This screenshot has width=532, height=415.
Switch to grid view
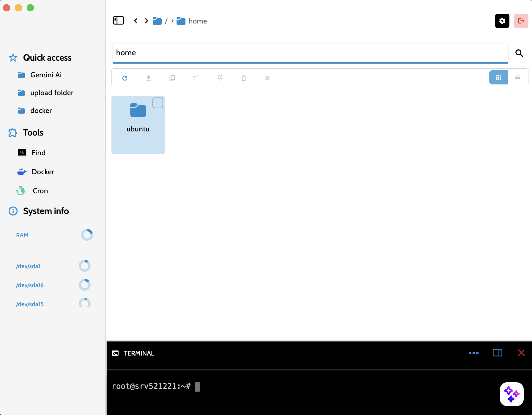[x=498, y=77]
